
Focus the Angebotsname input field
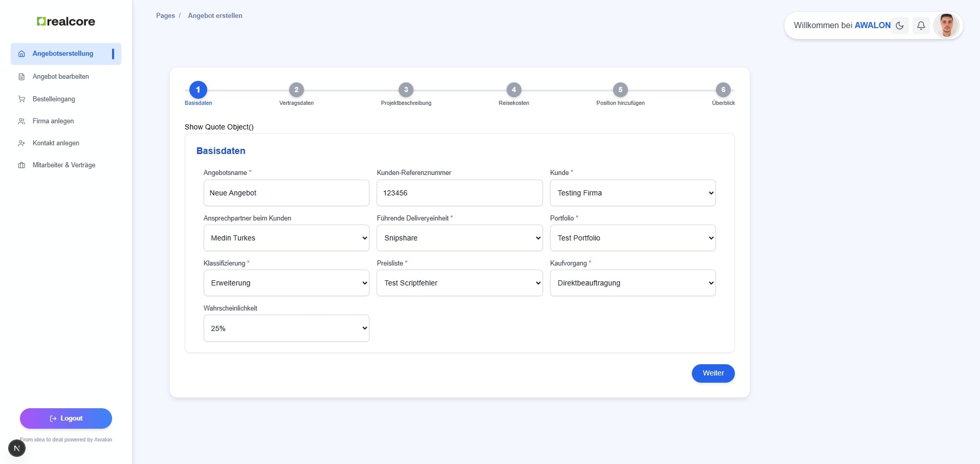[286, 193]
